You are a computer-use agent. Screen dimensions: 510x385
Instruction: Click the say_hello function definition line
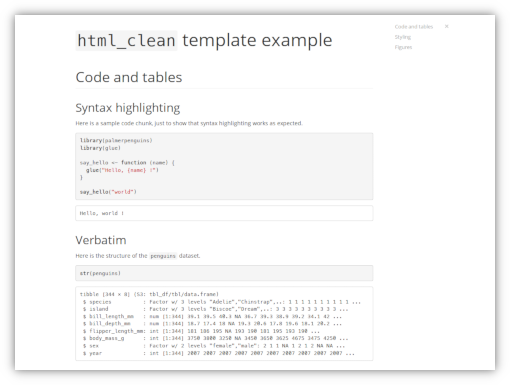(x=127, y=162)
